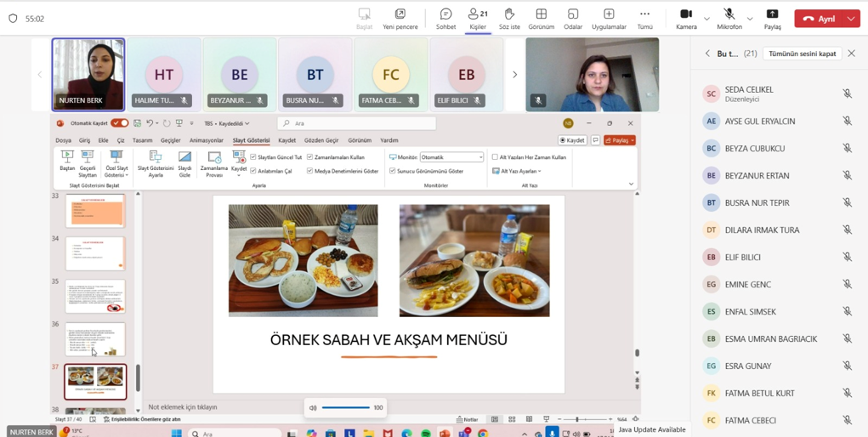Open the Uygulamalar apps menu

tap(609, 18)
